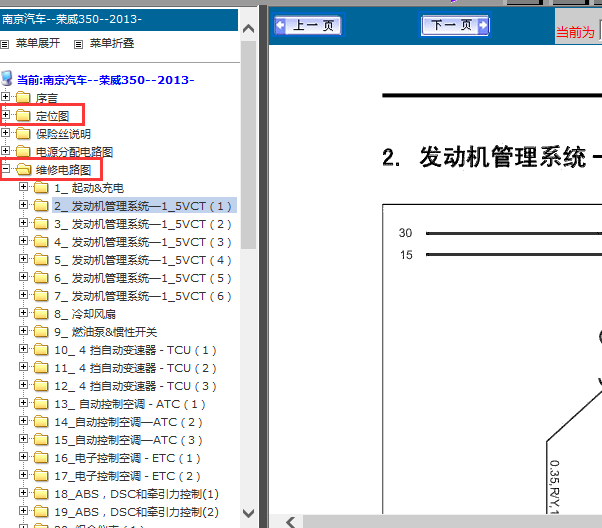Click folder icon of 9_ 燃油泵&惯性开关
Screen dimensions: 602x528
pyautogui.click(x=41, y=332)
